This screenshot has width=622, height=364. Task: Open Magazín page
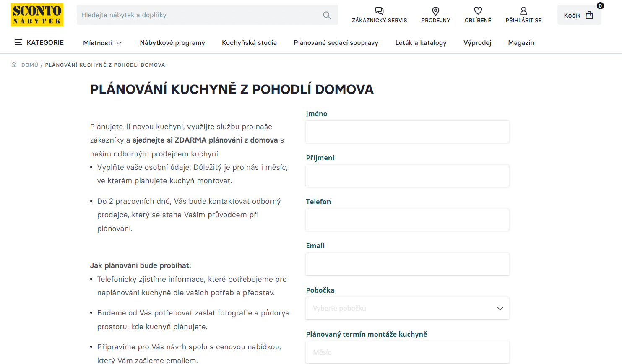coord(521,43)
